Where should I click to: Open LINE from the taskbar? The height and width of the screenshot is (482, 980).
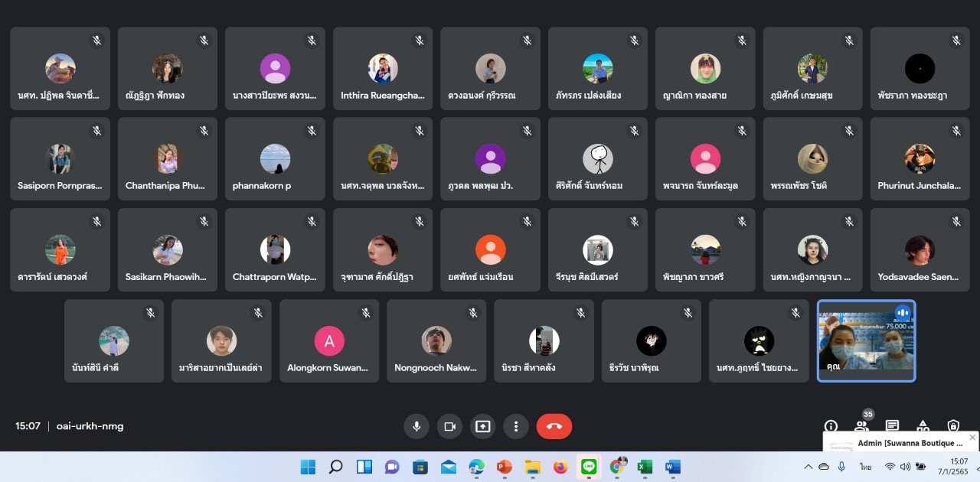pyautogui.click(x=589, y=467)
